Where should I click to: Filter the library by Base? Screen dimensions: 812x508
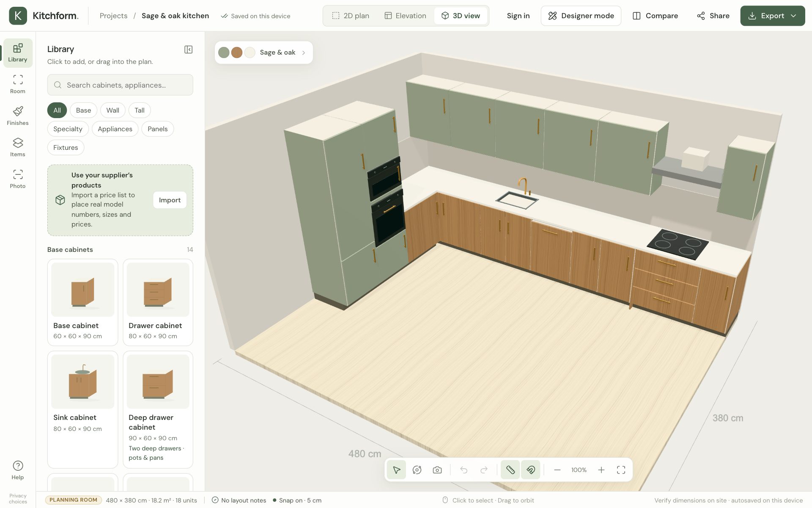pos(83,110)
